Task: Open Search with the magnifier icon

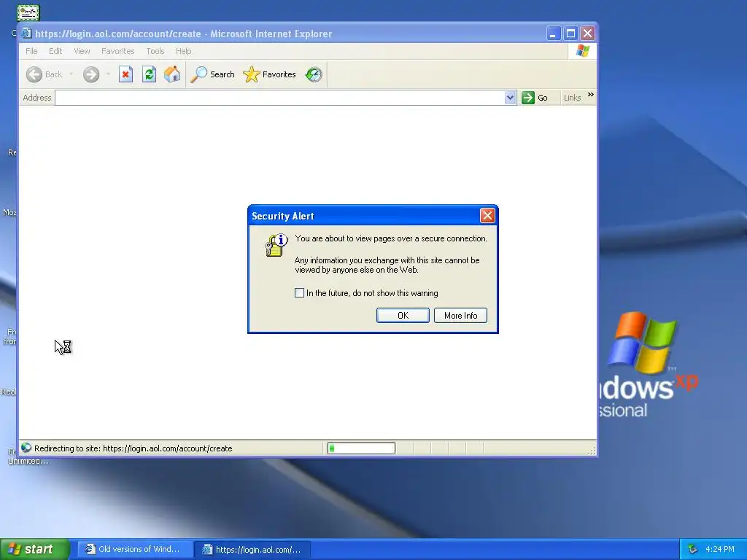Action: tap(198, 74)
